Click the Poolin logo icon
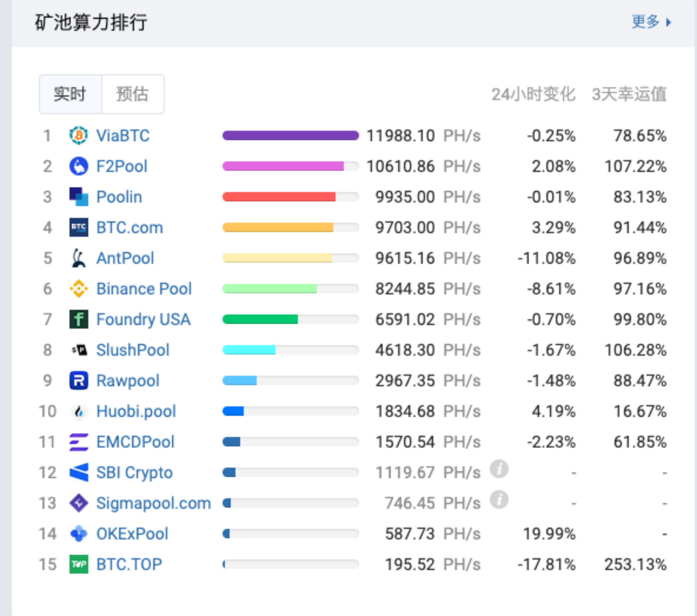This screenshot has height=616, width=697. (79, 197)
